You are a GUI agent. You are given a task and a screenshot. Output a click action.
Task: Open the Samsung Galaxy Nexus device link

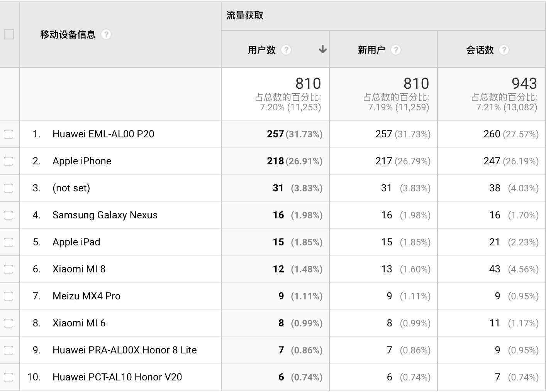105,215
